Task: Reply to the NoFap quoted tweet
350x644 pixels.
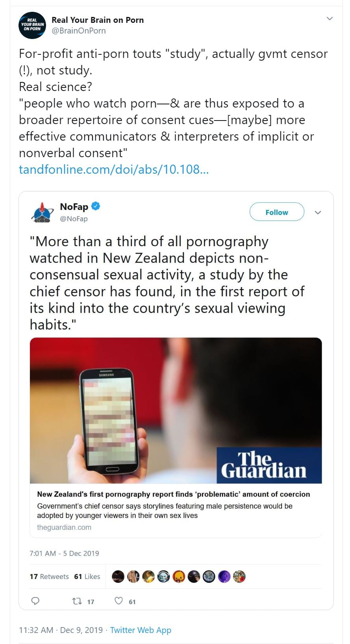Action: 35,601
